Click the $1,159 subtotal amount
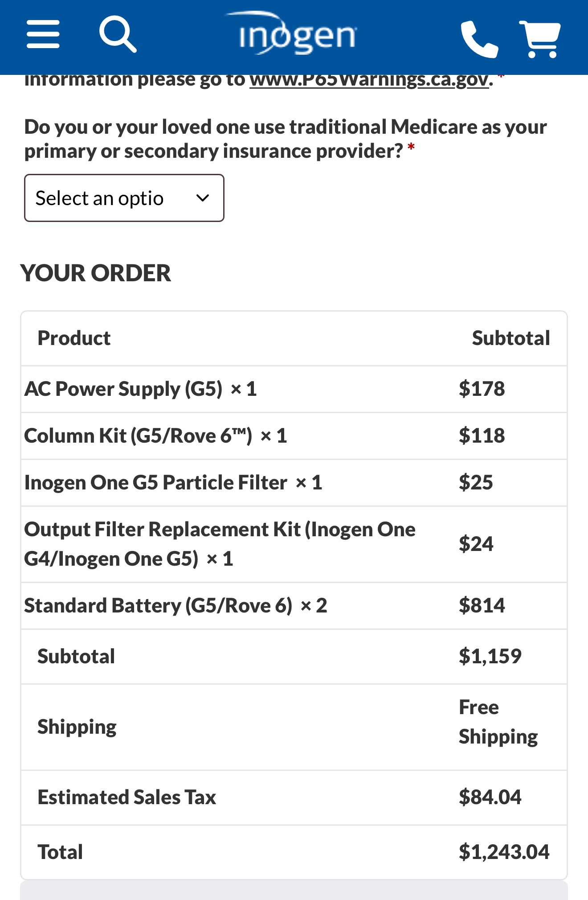588x900 pixels. pos(490,656)
